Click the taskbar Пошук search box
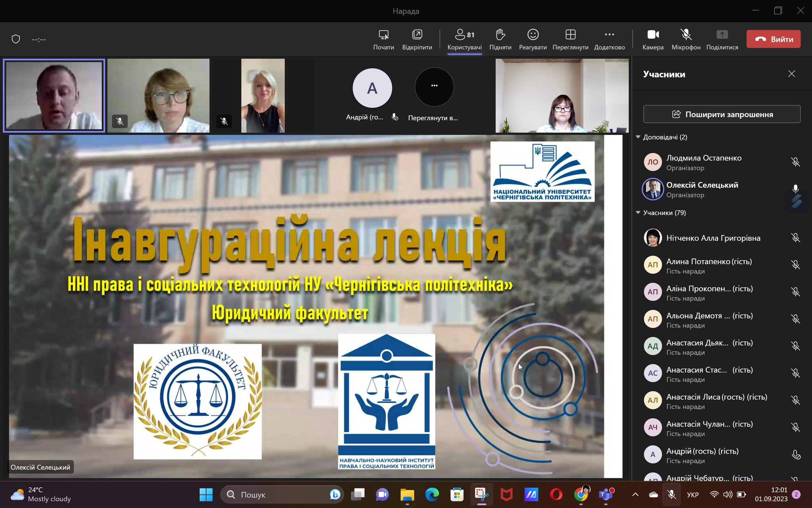 click(282, 495)
